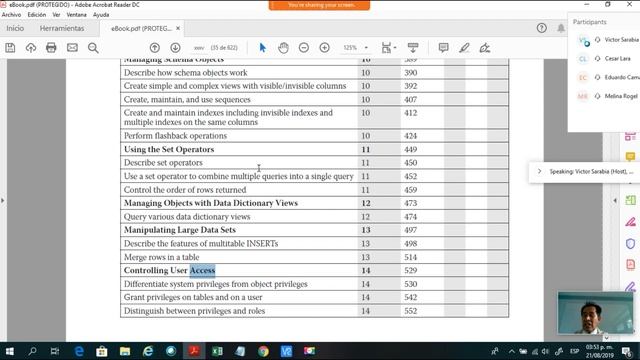Screen dimensions: 640x360
Task: Select the highlight pen tool
Action: (x=464, y=48)
